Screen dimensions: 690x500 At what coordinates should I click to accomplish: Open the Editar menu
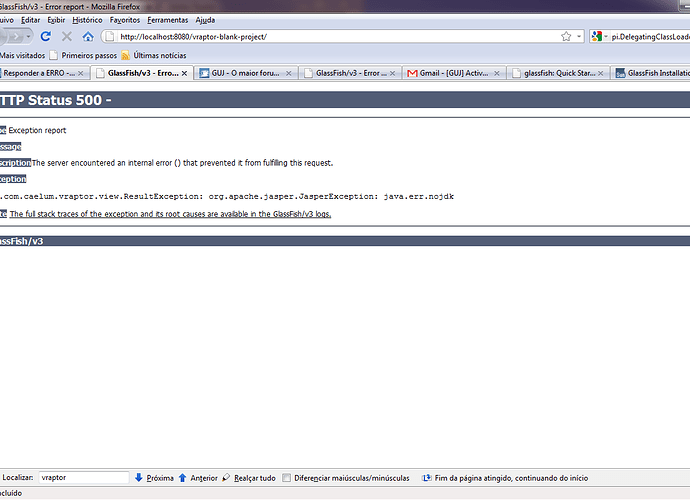click(x=30, y=20)
